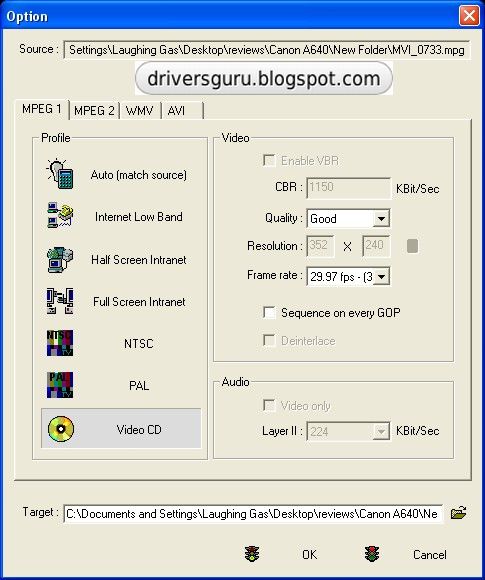Confirm settings with the OK button
This screenshot has width=485, height=580.
(309, 554)
